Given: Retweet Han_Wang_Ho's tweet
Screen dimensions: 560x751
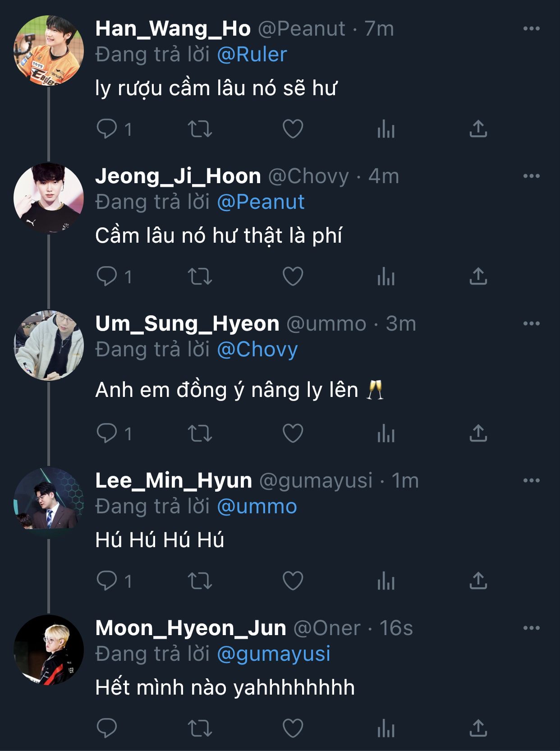Looking at the screenshot, I should (200, 129).
